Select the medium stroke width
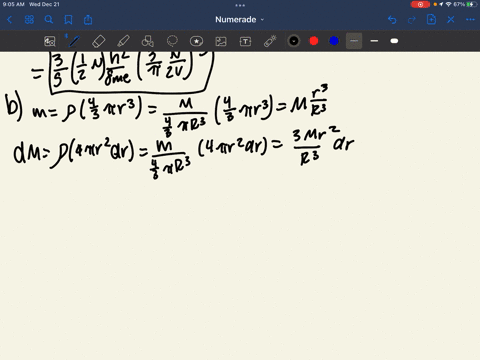This screenshot has width=480, height=360. (x=374, y=41)
